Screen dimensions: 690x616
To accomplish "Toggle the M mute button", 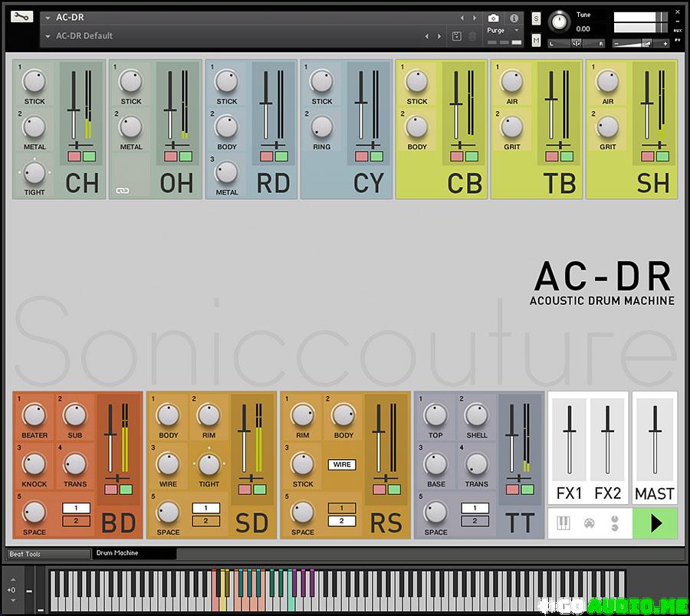I will tap(536, 40).
